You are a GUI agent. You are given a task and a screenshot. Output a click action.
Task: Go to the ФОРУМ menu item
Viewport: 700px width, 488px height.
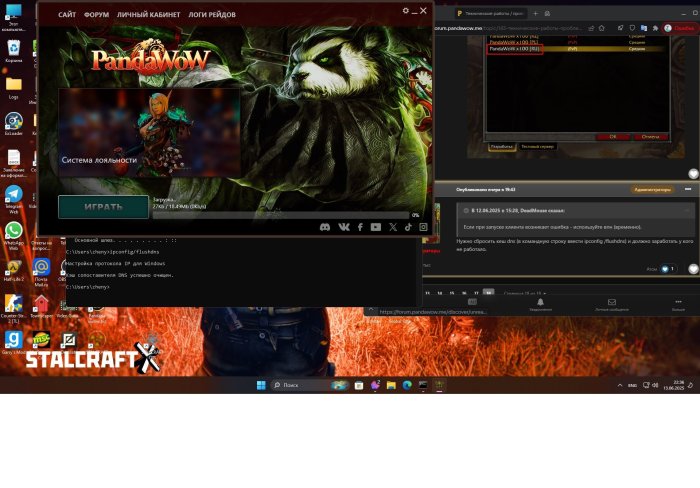pos(97,15)
